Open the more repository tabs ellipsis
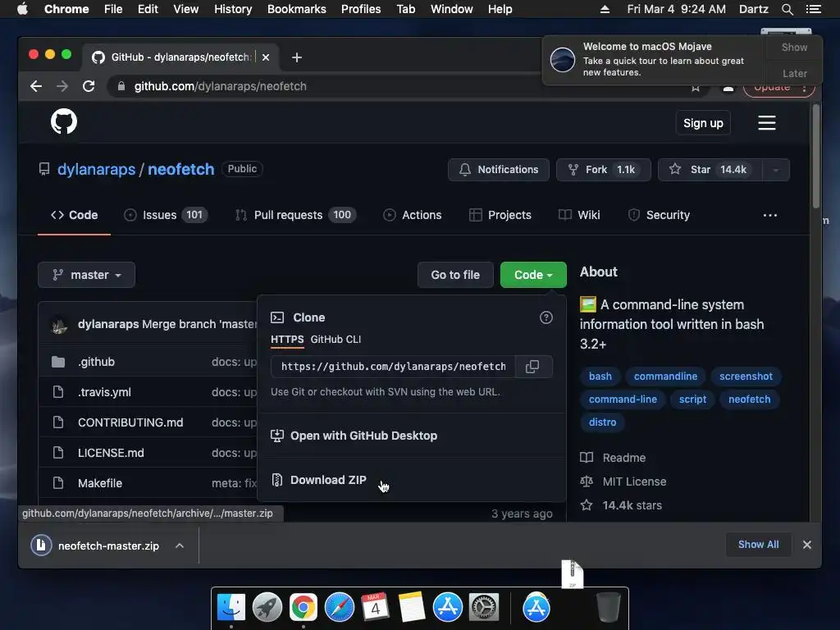Viewport: 840px width, 630px height. (x=769, y=216)
